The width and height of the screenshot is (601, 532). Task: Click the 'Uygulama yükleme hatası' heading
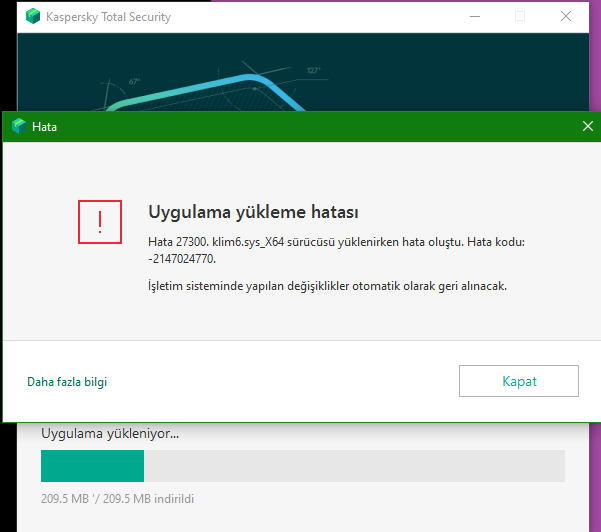(x=253, y=212)
